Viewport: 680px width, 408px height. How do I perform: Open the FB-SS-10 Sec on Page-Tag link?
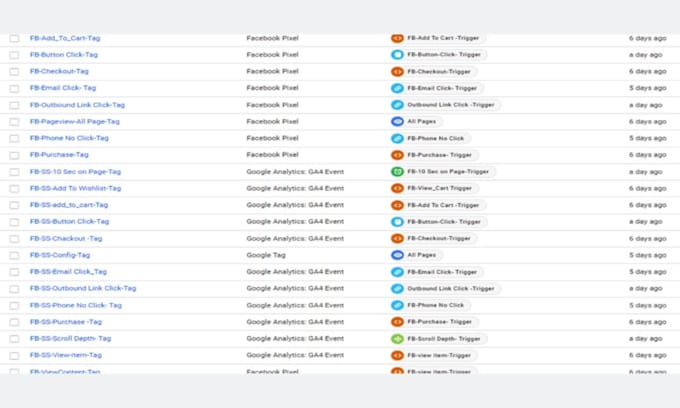(x=75, y=172)
